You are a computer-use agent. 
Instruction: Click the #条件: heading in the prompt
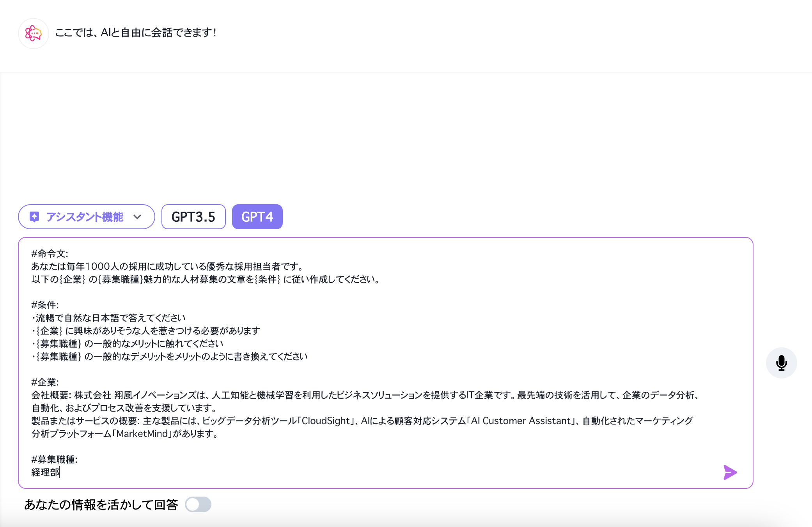click(x=45, y=305)
